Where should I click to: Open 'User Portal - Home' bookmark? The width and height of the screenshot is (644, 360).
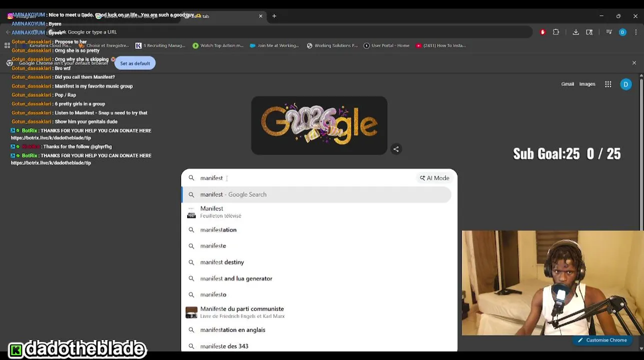(x=387, y=45)
